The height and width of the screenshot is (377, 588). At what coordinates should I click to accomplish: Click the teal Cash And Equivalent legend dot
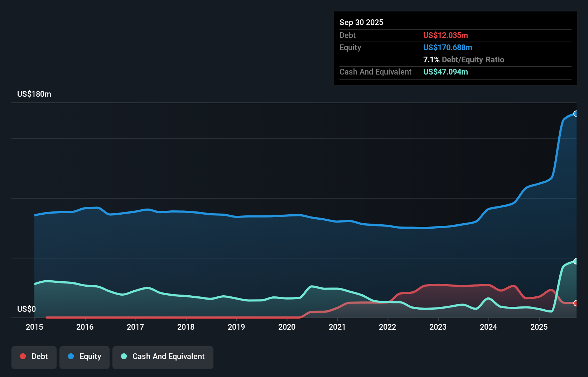124,356
